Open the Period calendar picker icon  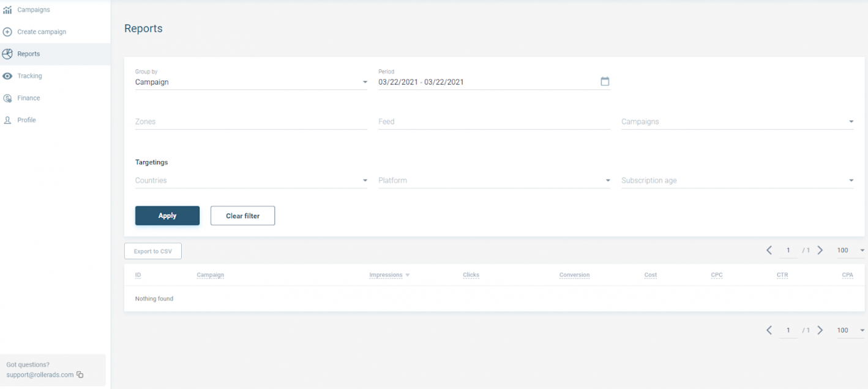[605, 81]
